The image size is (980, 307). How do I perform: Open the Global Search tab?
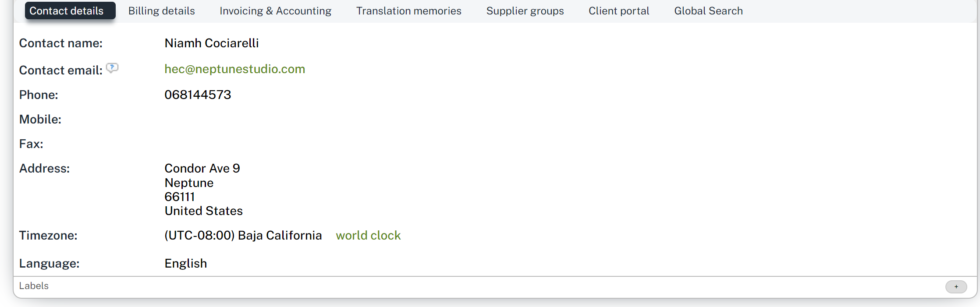pos(708,11)
